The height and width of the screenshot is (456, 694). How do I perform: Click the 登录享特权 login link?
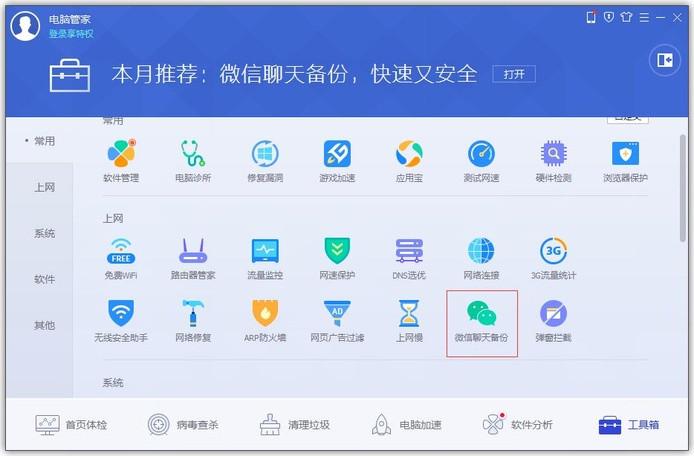[71, 34]
